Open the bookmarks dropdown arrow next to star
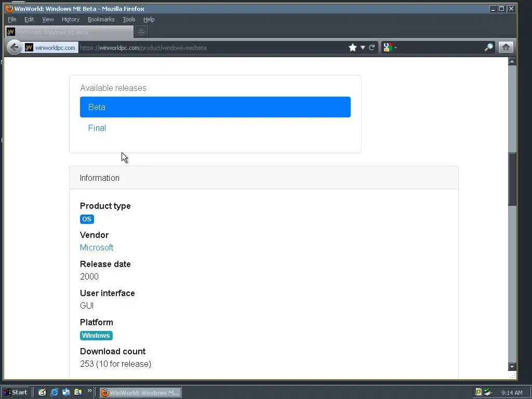The height and width of the screenshot is (399, 532). click(x=363, y=47)
